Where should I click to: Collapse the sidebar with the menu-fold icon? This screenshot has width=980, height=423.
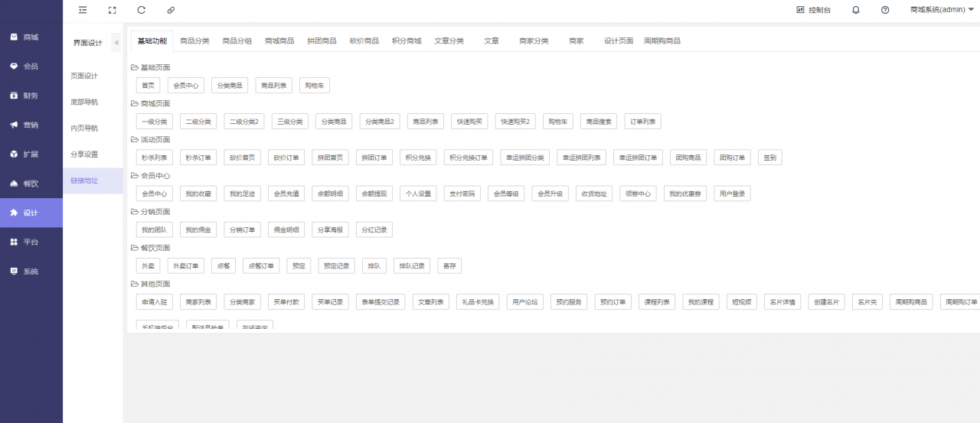83,10
